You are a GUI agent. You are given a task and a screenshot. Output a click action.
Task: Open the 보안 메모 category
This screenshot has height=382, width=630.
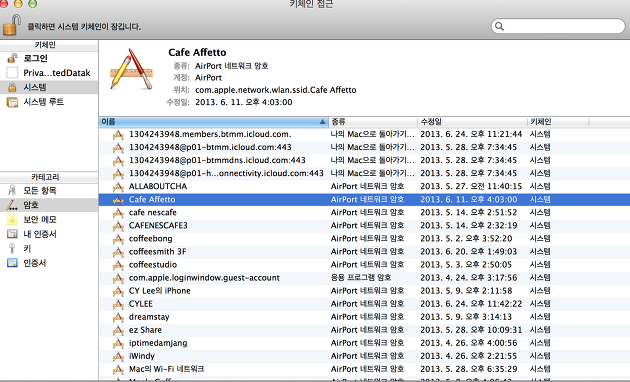coord(49,219)
